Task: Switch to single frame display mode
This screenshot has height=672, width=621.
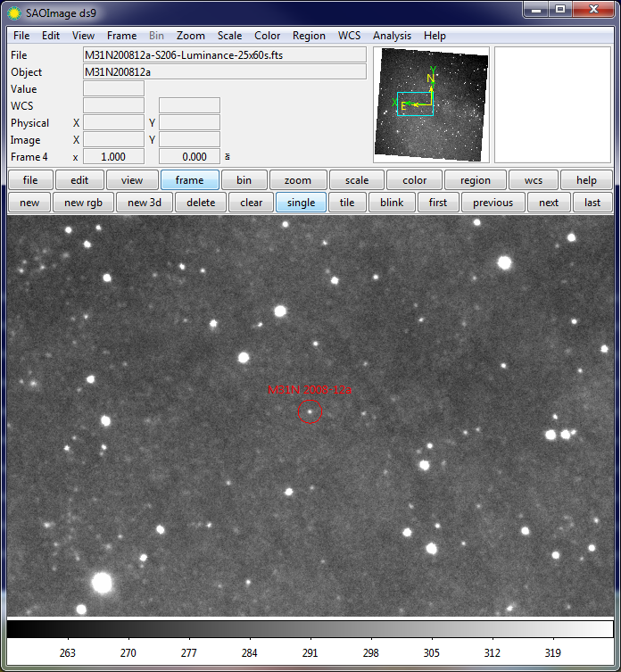Action: pyautogui.click(x=301, y=202)
